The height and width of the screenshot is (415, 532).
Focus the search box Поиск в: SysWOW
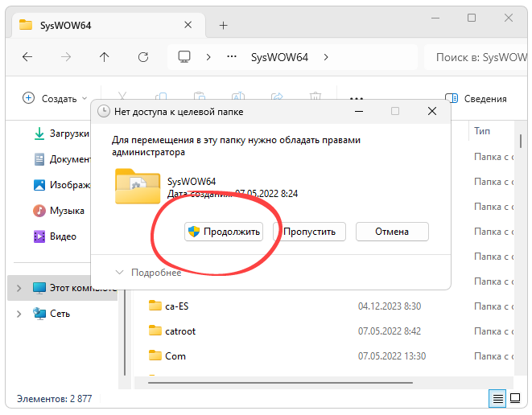477,57
